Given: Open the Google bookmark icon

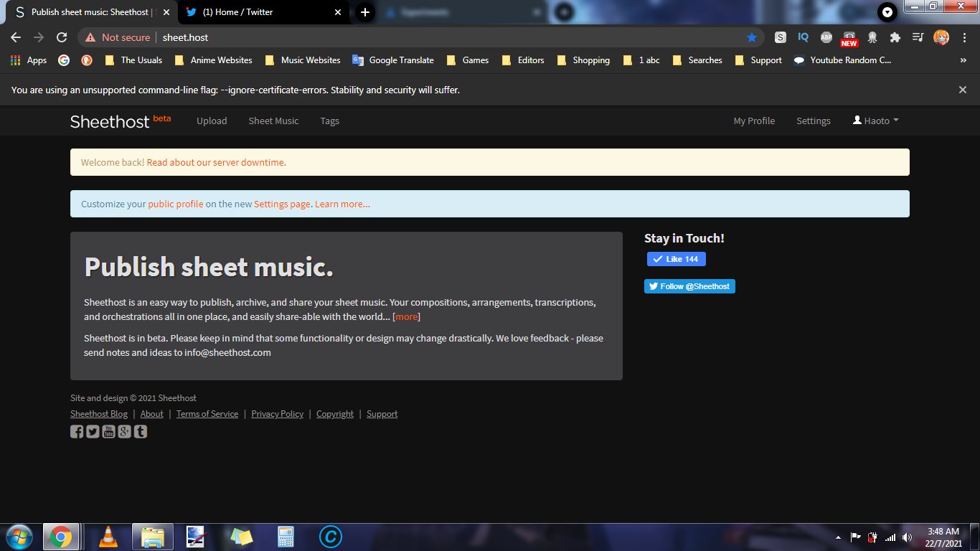Looking at the screenshot, I should (x=64, y=60).
